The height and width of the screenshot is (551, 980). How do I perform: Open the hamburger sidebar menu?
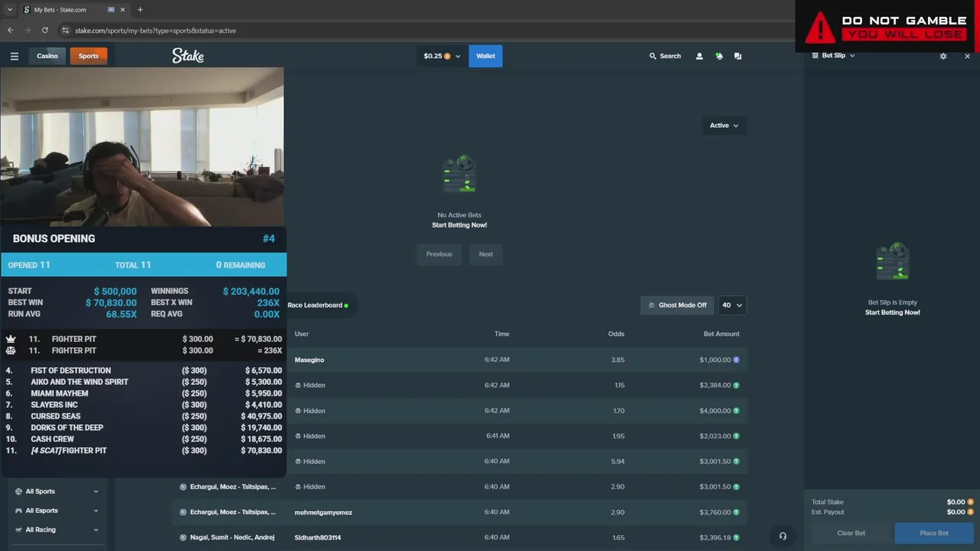point(14,56)
